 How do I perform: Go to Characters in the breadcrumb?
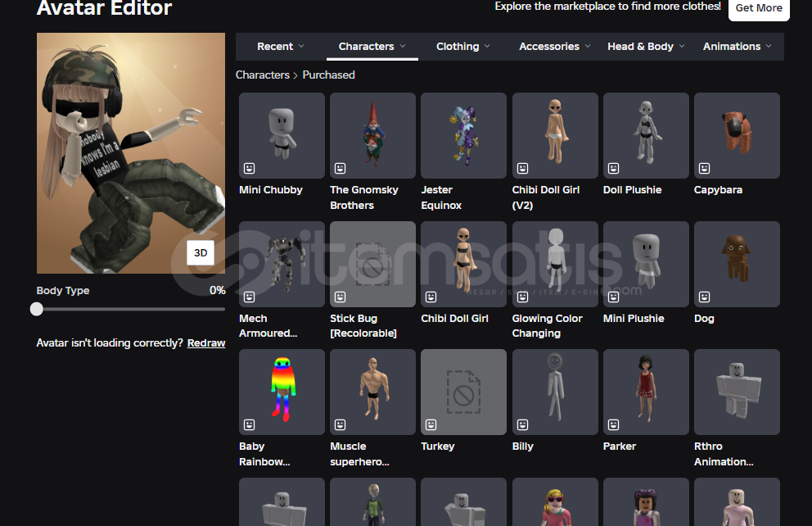point(263,75)
